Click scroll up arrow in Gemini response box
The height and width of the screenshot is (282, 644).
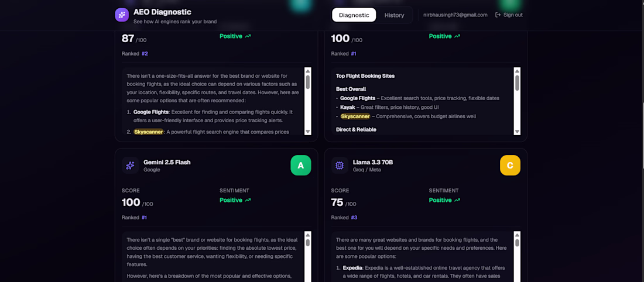tap(307, 235)
